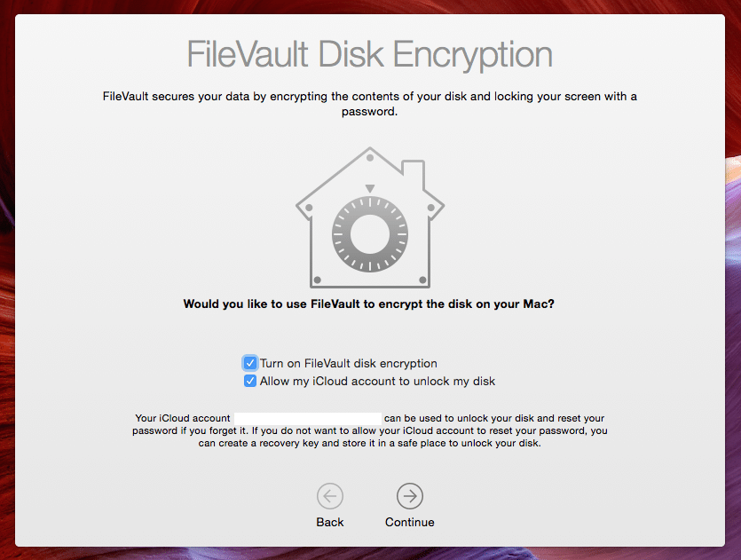The image size is (741, 560).
Task: Uncheck Allow my iCloud account to unlock my disk
Action: [x=249, y=381]
